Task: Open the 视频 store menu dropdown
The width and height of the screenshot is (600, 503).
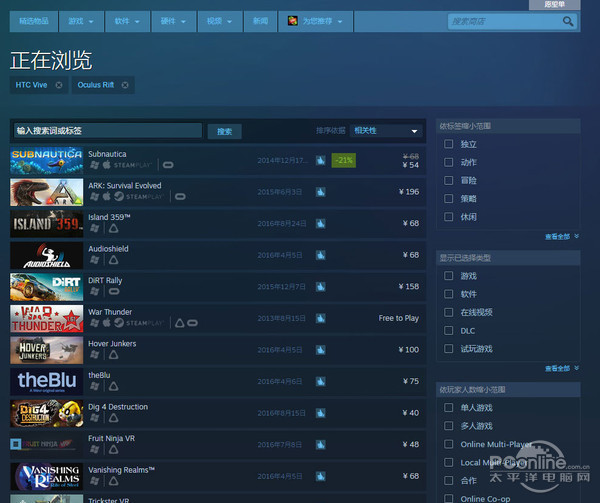Action: tap(220, 21)
